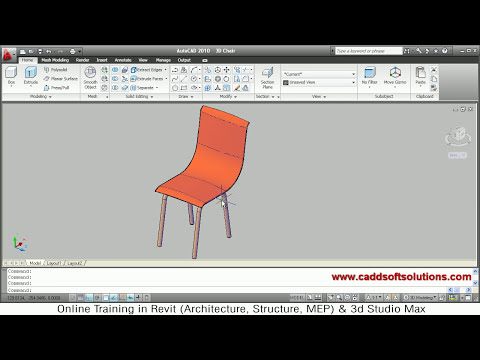Open the 3D Modeling workspace dropdown
The width and height of the screenshot is (480, 360).
pyautogui.click(x=420, y=297)
